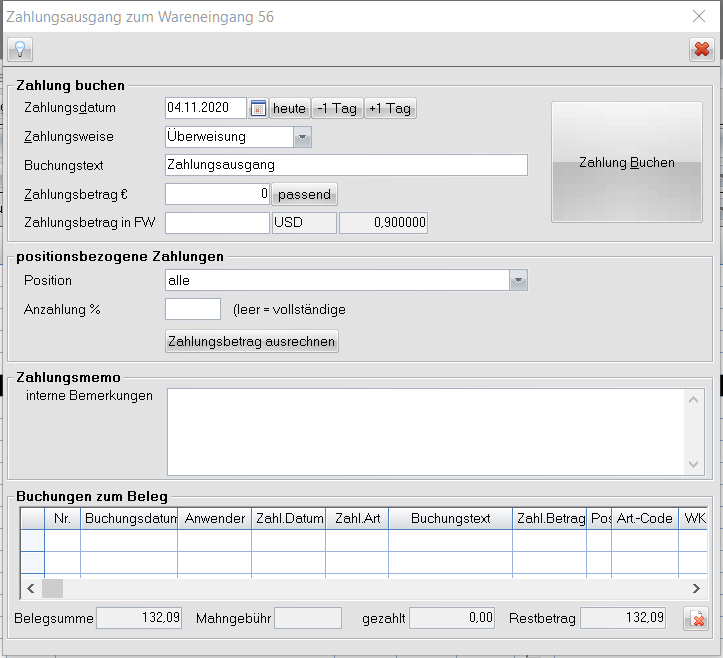Click the delete booking icon beside Restbetrag
This screenshot has height=658, width=723.
click(x=694, y=620)
